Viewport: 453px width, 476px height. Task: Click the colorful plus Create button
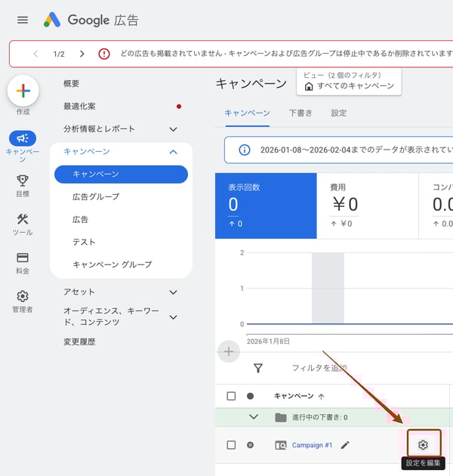23,91
